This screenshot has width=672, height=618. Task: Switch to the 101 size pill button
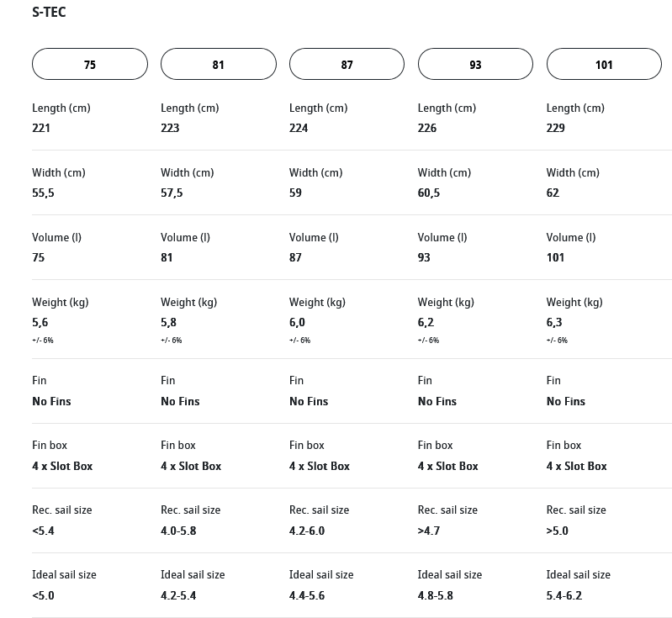604,65
